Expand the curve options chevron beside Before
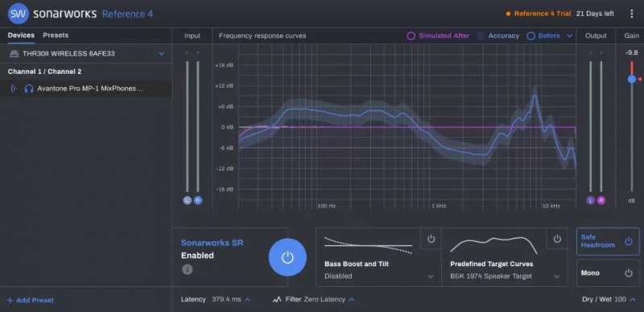This screenshot has width=644, height=312. [569, 35]
